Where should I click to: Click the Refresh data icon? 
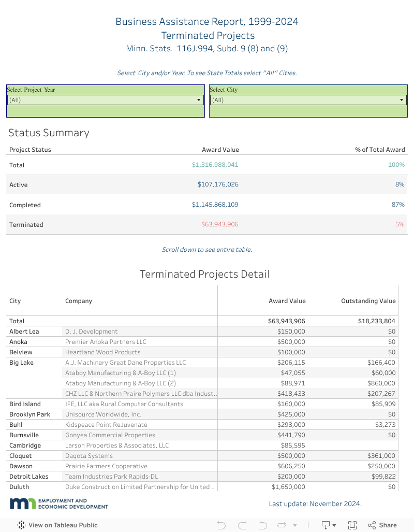tap(281, 525)
